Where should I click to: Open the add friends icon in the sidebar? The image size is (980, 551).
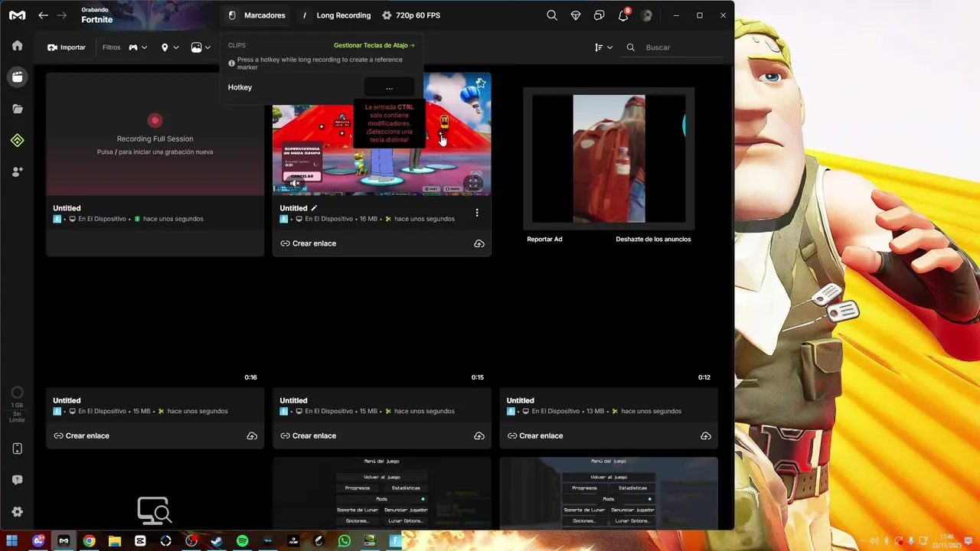[17, 172]
